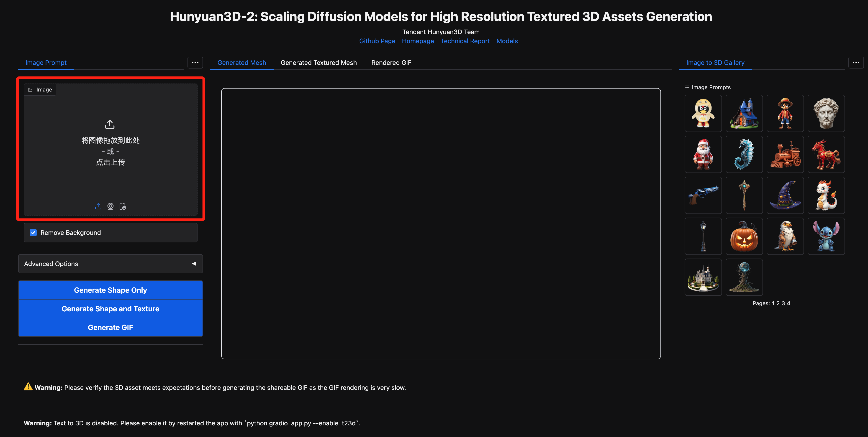Click the webcam capture icon

coord(110,206)
